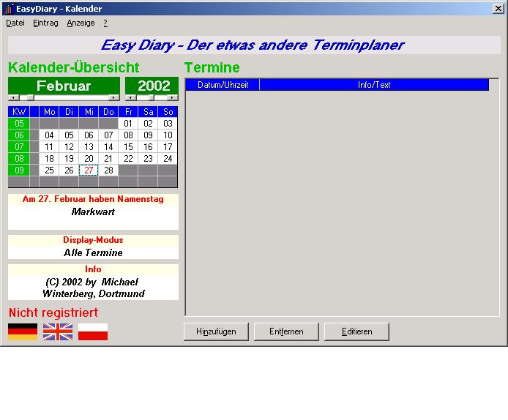Click the year slider thumb

coord(152,97)
